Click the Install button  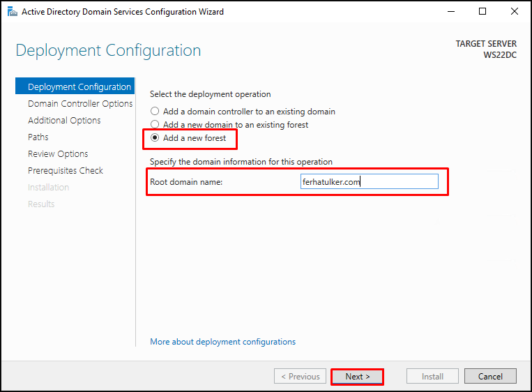(x=432, y=377)
